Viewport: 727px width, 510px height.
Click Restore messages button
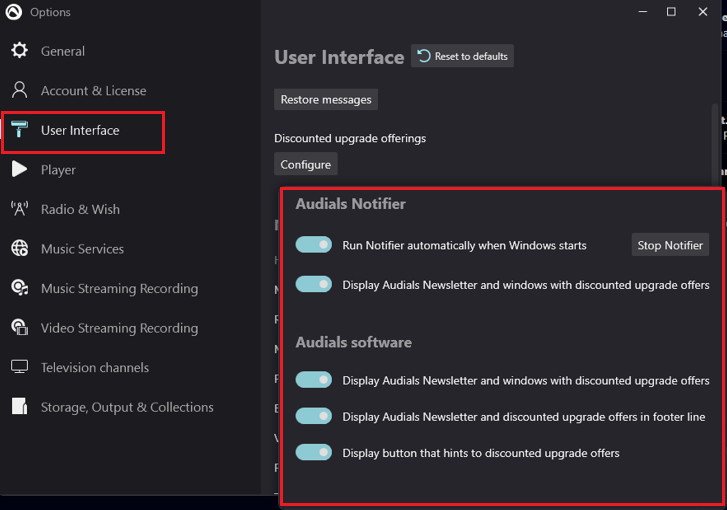coord(326,100)
